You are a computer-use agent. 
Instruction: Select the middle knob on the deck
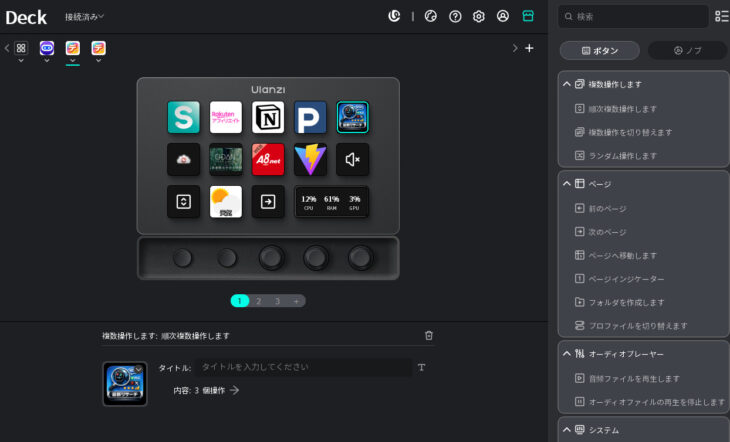click(x=272, y=258)
